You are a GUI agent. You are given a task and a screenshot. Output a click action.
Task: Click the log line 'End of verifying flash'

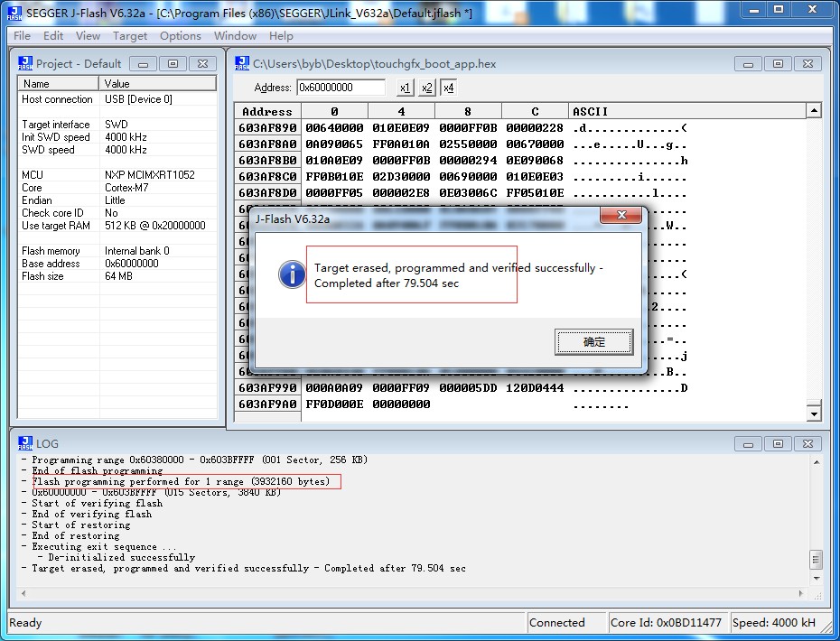[x=91, y=514]
